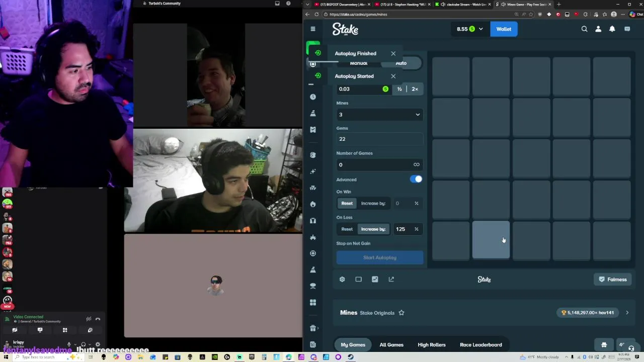This screenshot has width=644, height=362.
Task: Toggle the Advanced switch
Action: 416,179
